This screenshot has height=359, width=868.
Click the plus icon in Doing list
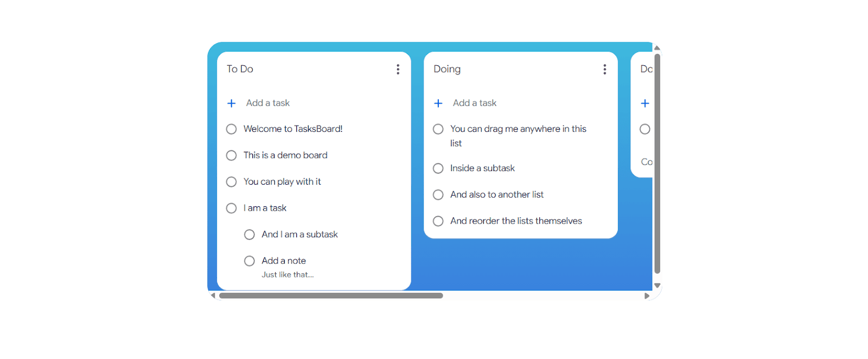click(x=438, y=103)
